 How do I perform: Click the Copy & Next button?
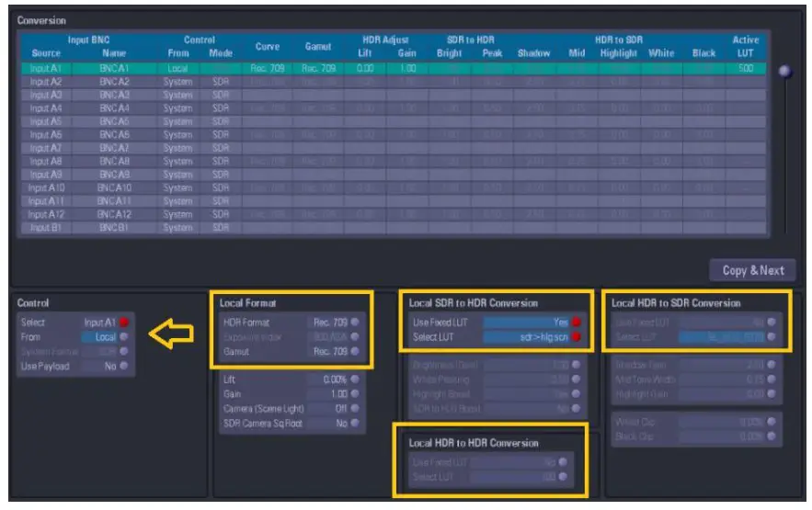tap(752, 270)
